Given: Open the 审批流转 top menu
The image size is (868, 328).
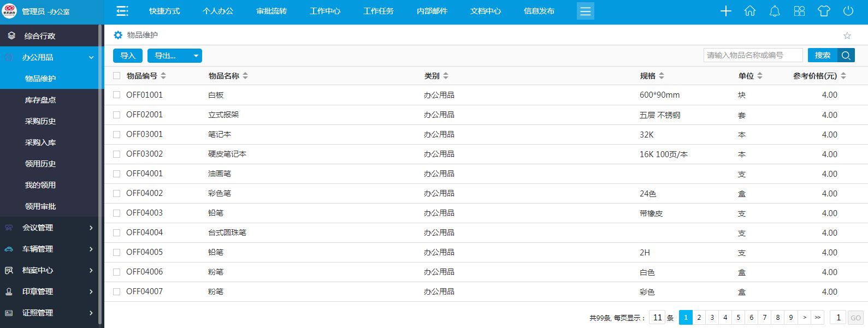Looking at the screenshot, I should point(271,11).
